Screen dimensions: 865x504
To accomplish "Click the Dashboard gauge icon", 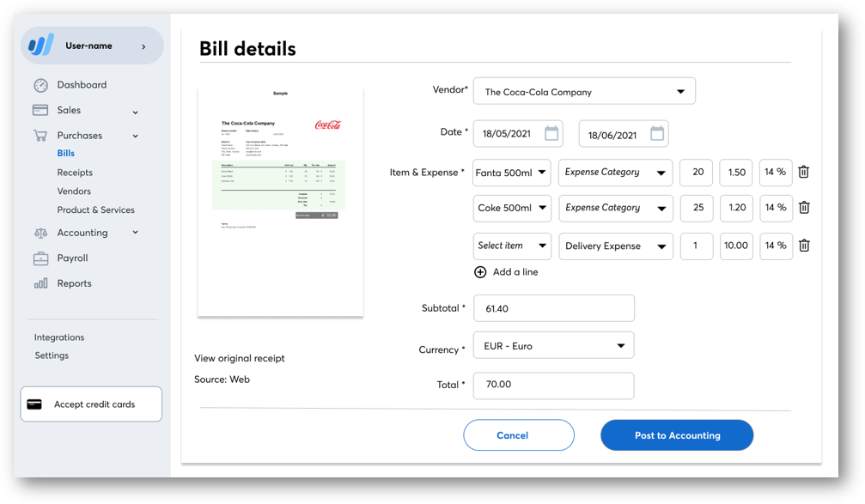I will pos(40,85).
